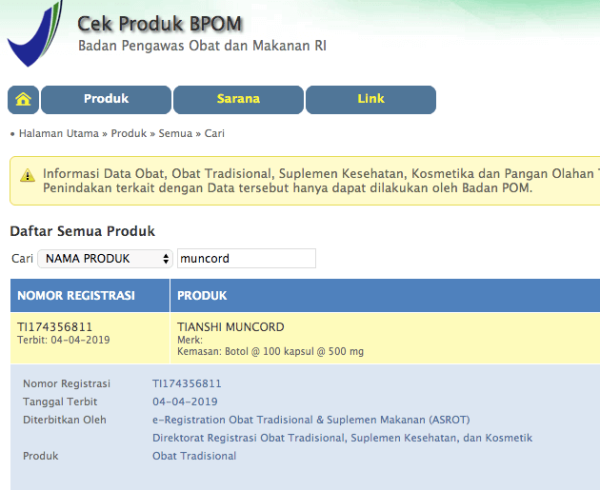
Task: Click the TI174356811 value in detail panel
Action: click(x=187, y=384)
